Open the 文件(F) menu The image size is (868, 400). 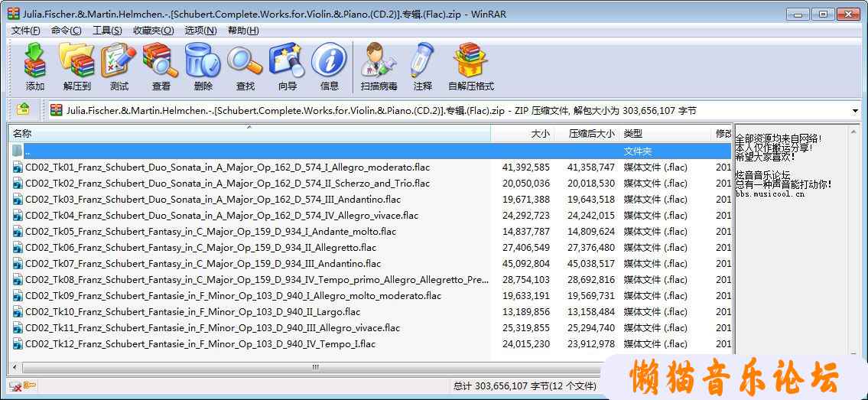[x=25, y=31]
